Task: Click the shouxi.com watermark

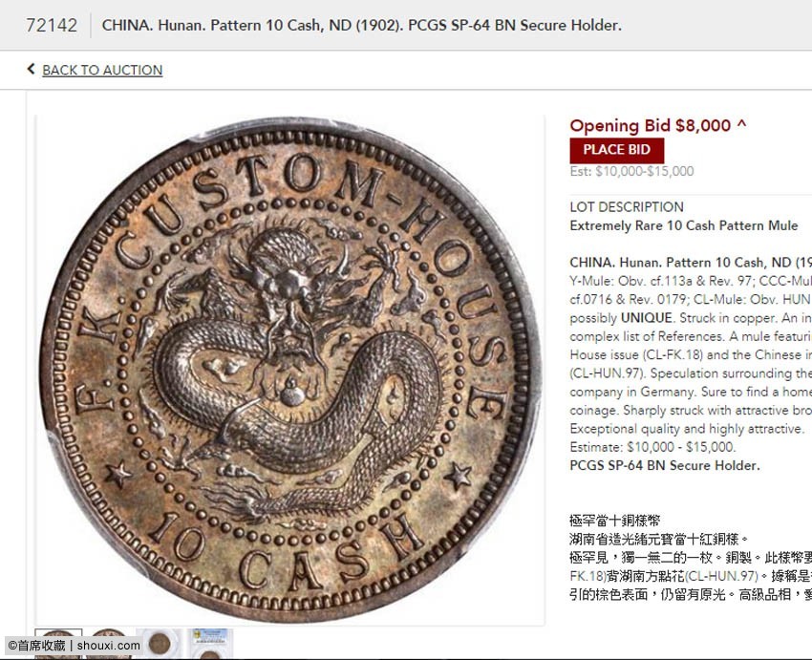Action: 108,646
